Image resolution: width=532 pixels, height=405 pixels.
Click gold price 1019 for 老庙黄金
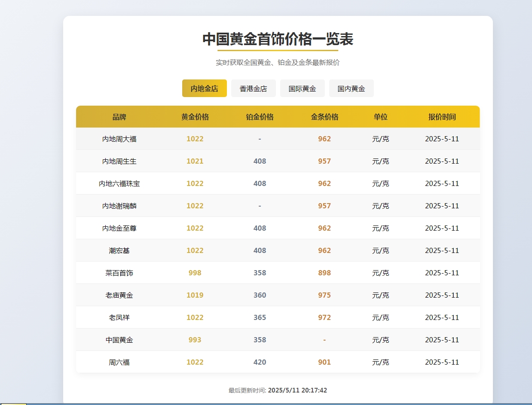pos(195,295)
